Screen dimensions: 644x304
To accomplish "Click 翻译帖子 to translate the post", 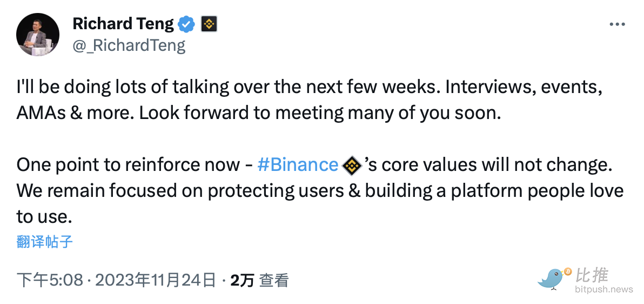I will (44, 241).
